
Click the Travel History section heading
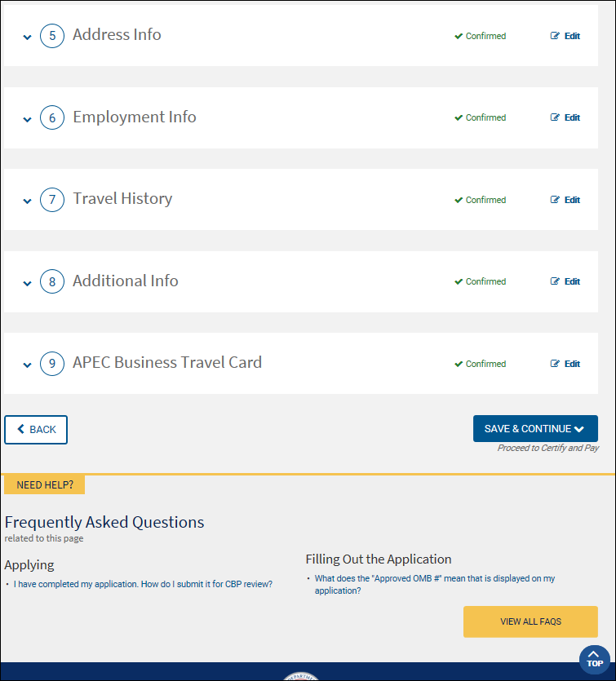pos(122,199)
